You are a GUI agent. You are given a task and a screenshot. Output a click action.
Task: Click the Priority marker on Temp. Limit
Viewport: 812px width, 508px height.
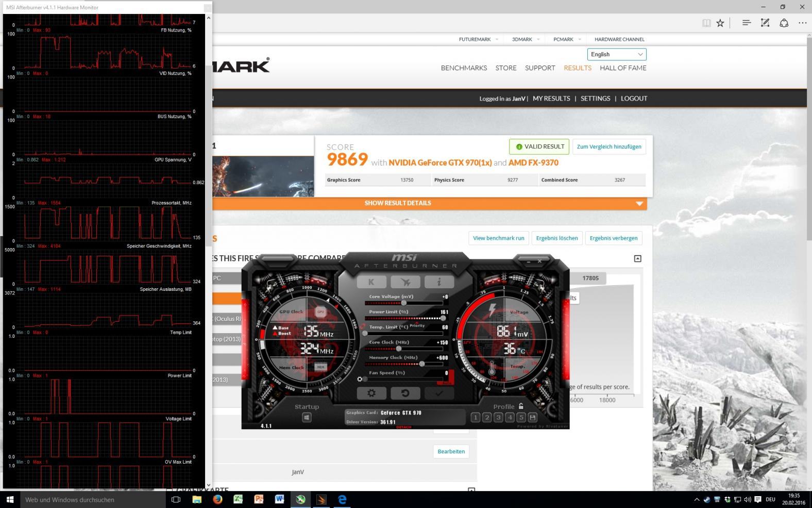click(x=417, y=325)
